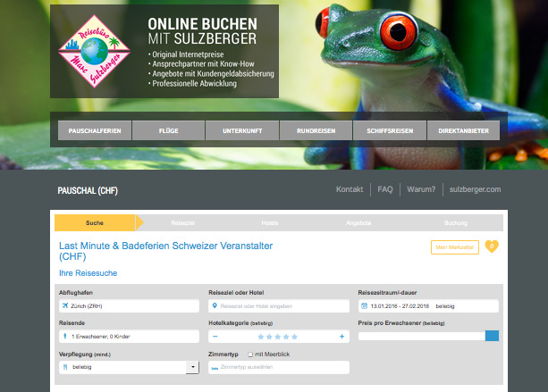Go to the Schiffsreisen section
The image size is (548, 392).
pyautogui.click(x=389, y=131)
